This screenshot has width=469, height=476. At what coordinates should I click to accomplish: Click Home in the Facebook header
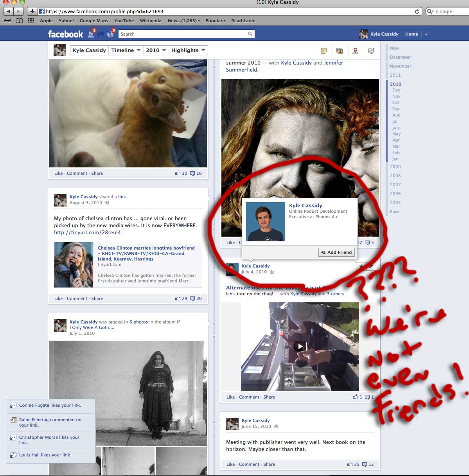point(411,34)
